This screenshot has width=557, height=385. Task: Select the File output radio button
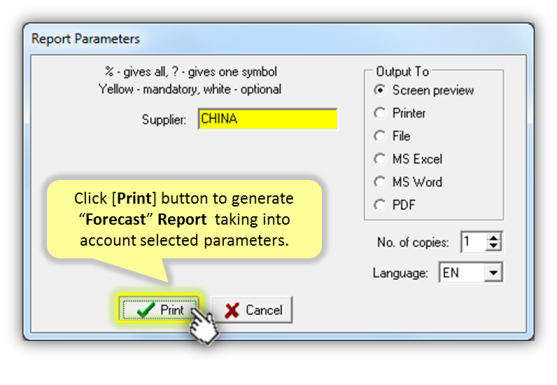coord(380,136)
